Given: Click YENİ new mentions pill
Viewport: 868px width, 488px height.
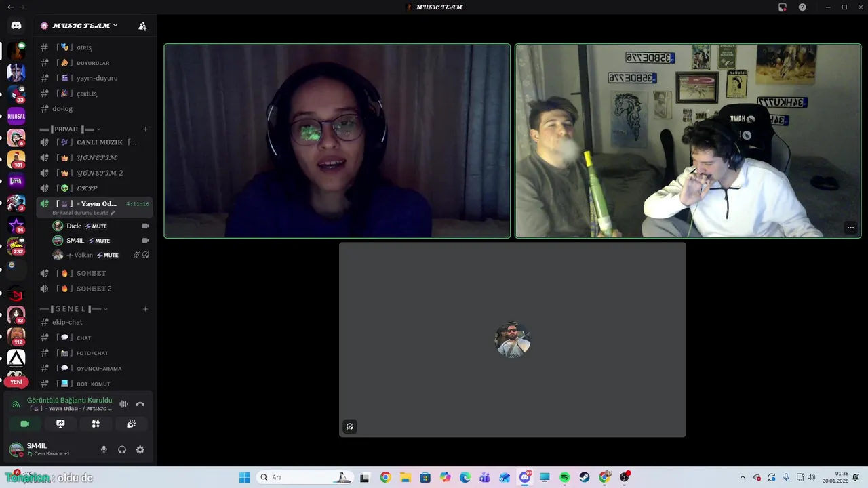Looking at the screenshot, I should (16, 382).
